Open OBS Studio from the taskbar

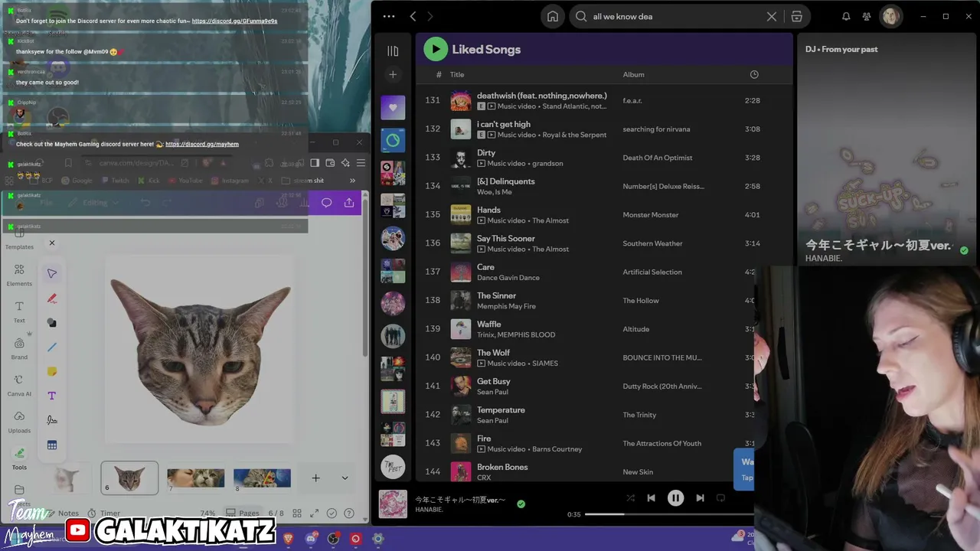click(x=333, y=538)
